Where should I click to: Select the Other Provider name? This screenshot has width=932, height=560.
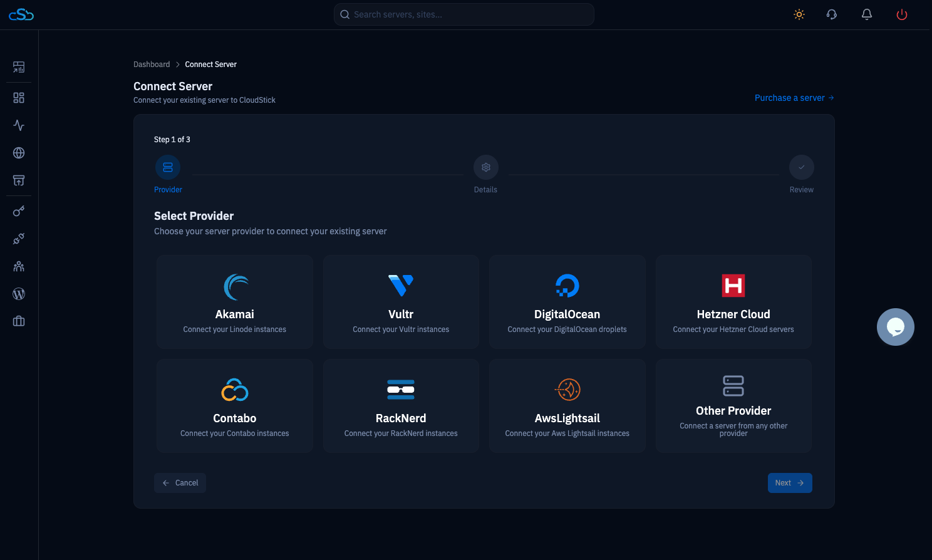[x=733, y=411]
